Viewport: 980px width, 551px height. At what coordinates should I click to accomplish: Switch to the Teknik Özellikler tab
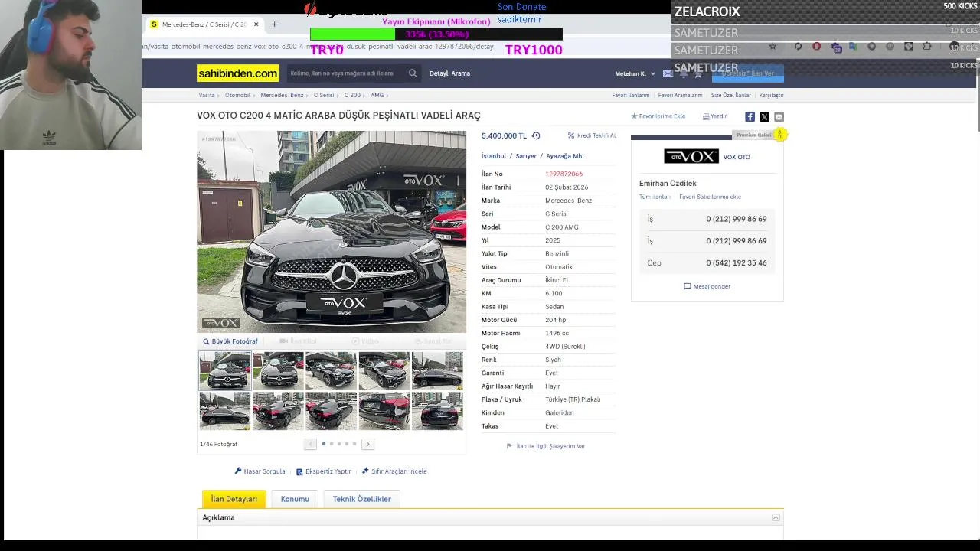pyautogui.click(x=361, y=499)
